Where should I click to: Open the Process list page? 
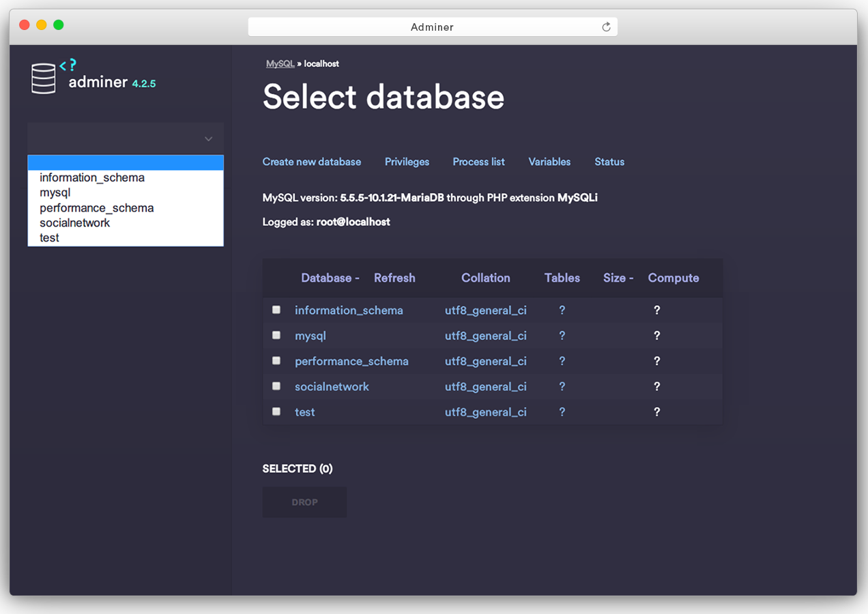(x=478, y=162)
